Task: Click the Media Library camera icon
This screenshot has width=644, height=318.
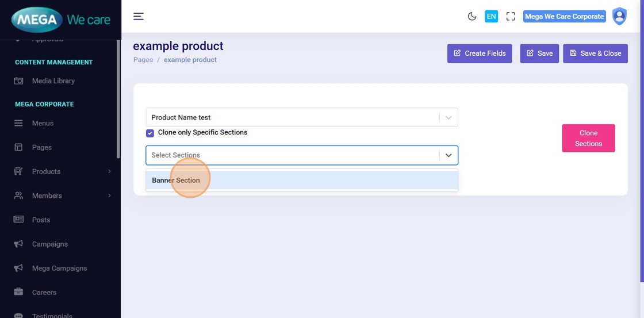Action: (x=18, y=81)
